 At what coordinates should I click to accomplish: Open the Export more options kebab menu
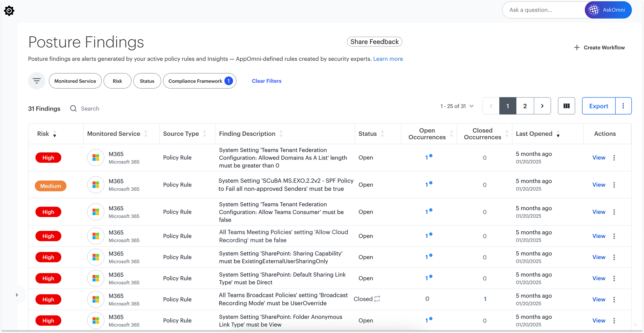pos(623,106)
